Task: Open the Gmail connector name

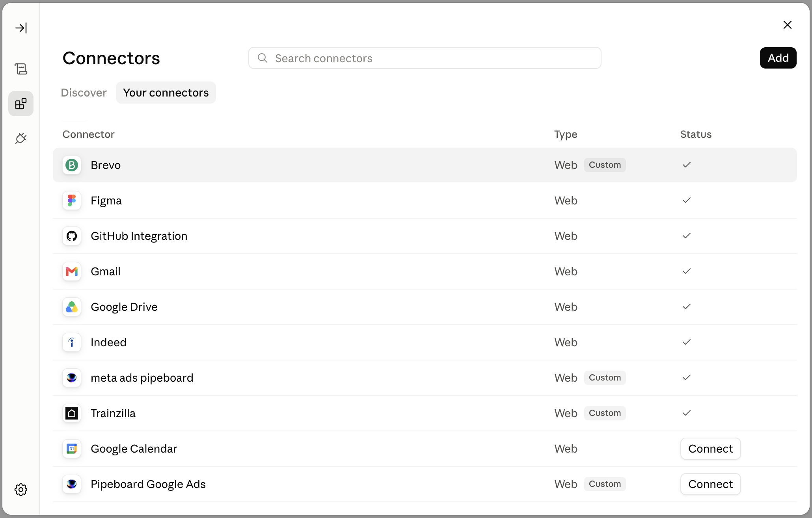Action: coord(106,271)
